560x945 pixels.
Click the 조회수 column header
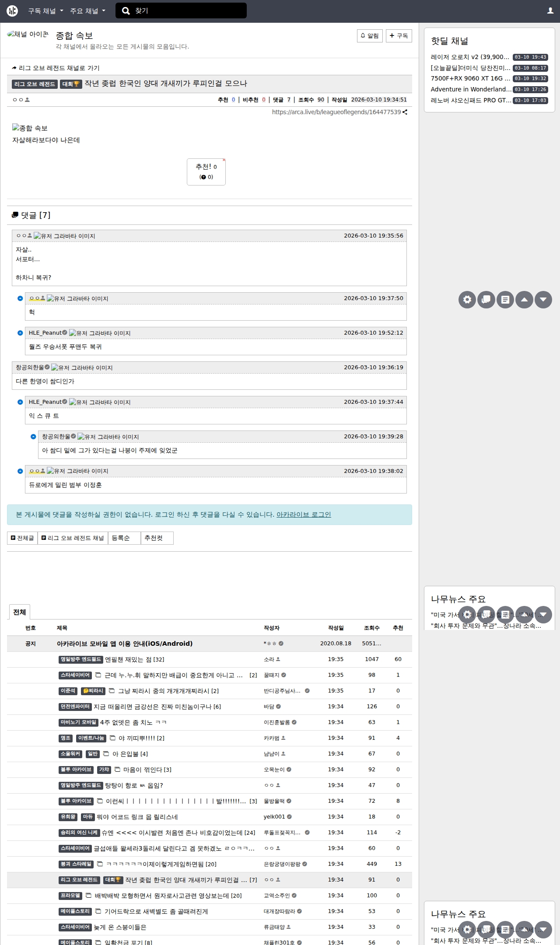click(372, 628)
